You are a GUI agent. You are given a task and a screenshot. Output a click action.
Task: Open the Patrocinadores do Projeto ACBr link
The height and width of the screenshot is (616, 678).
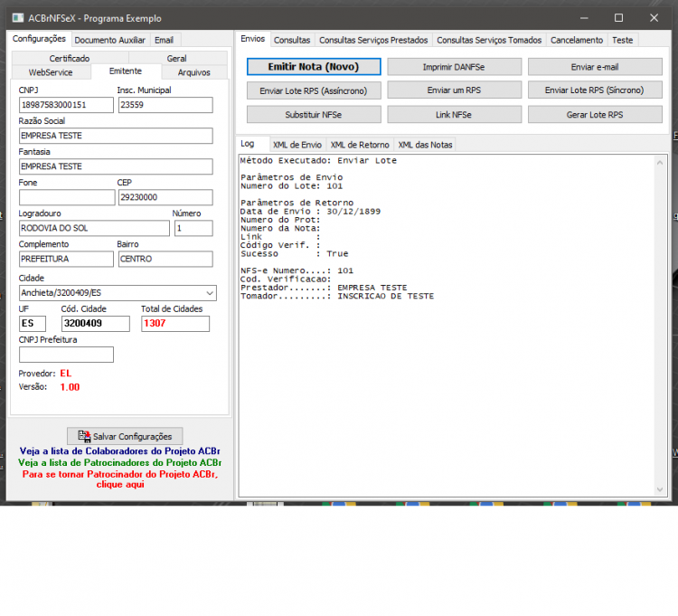(x=119, y=462)
